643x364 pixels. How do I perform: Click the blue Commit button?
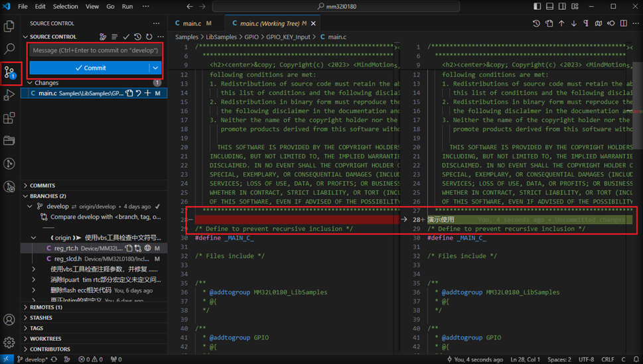point(90,68)
